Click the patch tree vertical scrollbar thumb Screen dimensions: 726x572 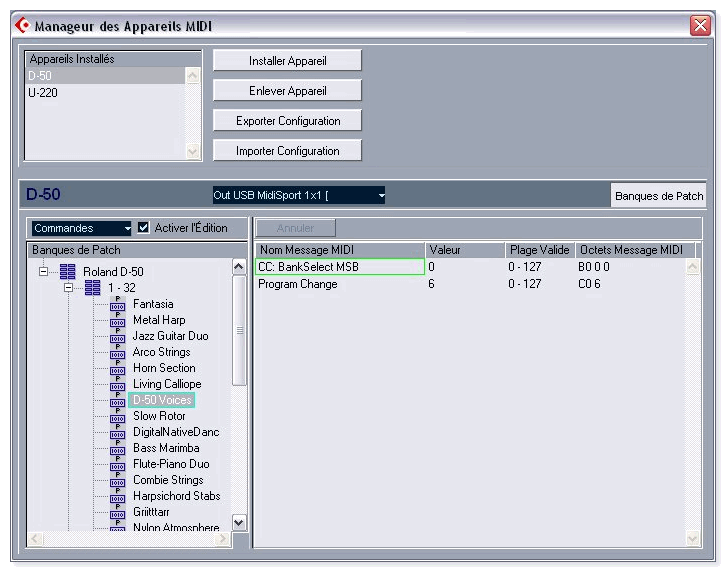click(239, 331)
